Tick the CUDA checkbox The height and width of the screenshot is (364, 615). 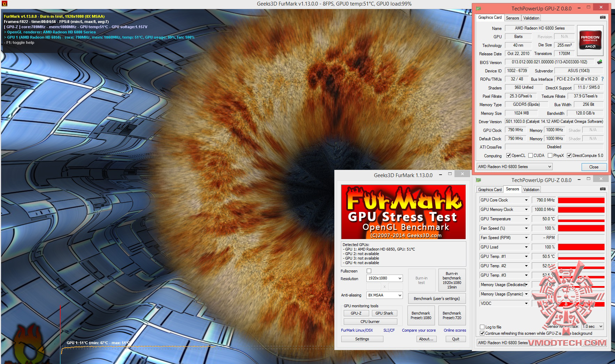pos(531,156)
